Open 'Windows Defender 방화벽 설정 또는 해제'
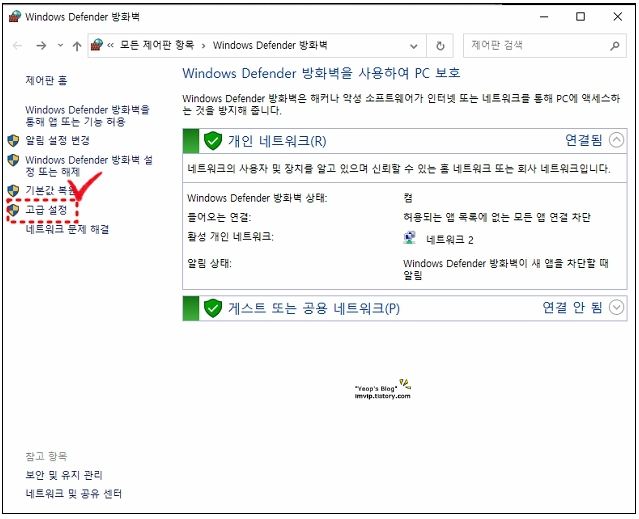Screen dimensions: 639x519 coord(89,165)
